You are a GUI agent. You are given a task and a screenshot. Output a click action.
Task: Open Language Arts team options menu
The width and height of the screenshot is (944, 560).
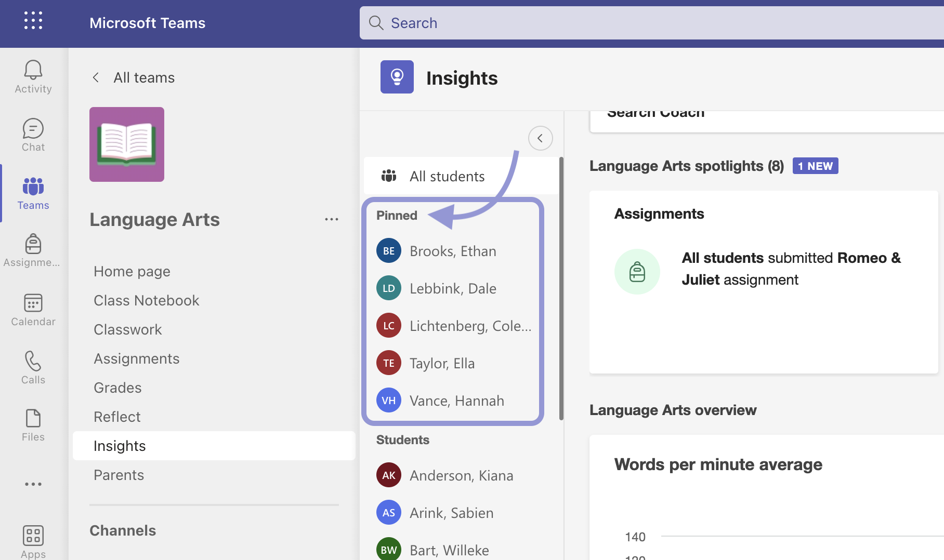(x=332, y=219)
